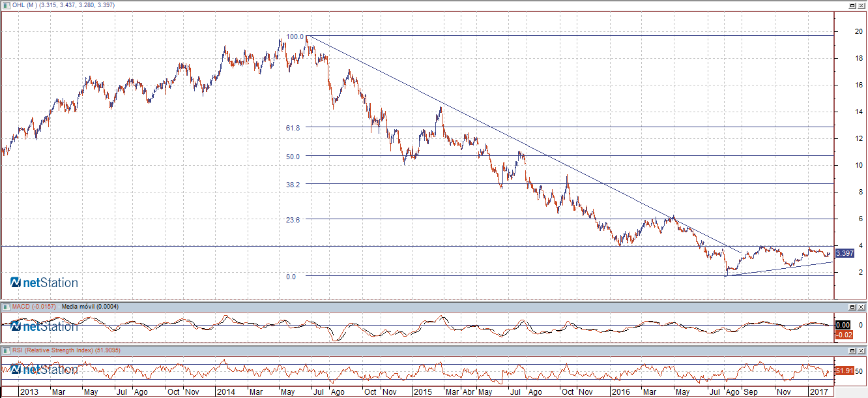Screen dimensions: 868x398
Task: Close the OHL price chart panel
Action: 861,5
